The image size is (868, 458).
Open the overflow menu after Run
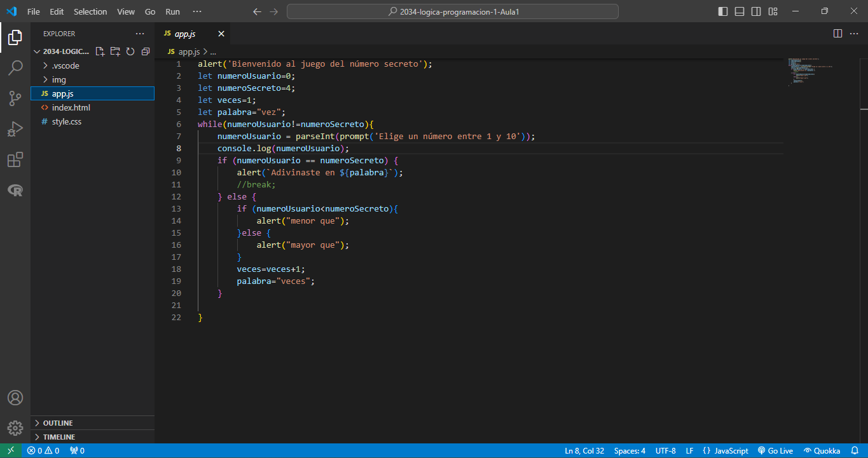tap(197, 11)
